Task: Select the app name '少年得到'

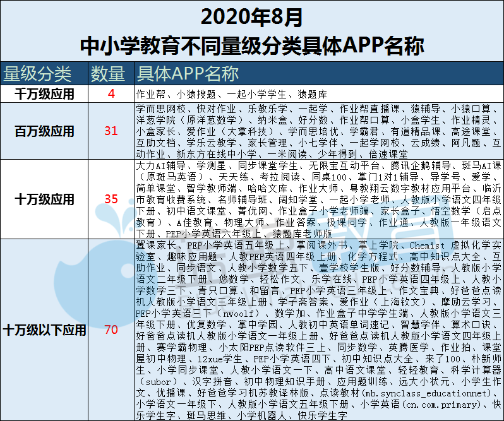Action: [338, 154]
